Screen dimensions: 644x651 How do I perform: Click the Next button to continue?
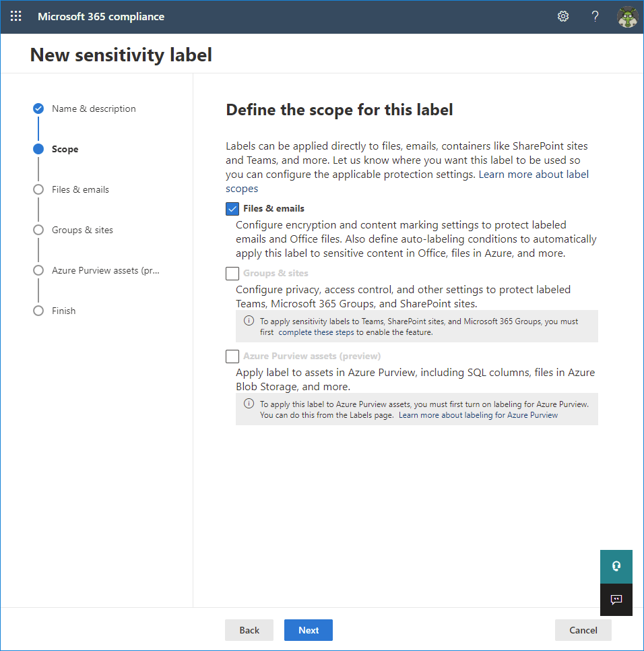click(x=308, y=630)
